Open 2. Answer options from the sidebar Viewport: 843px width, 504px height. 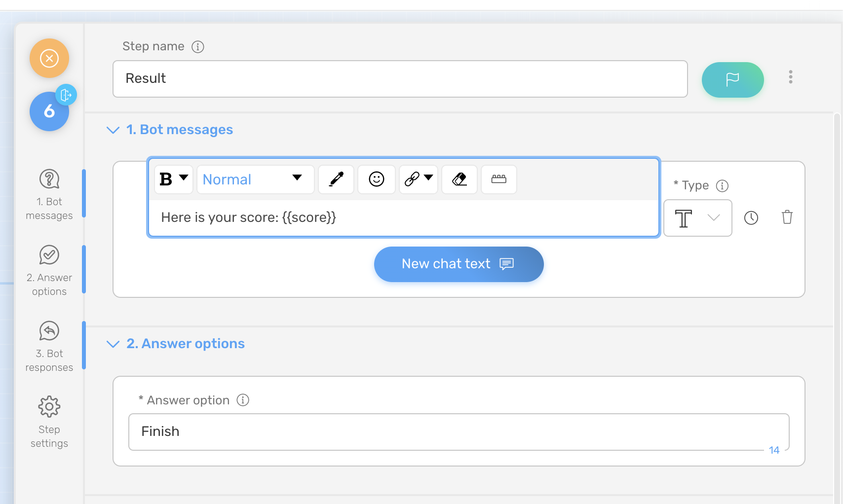pyautogui.click(x=49, y=270)
